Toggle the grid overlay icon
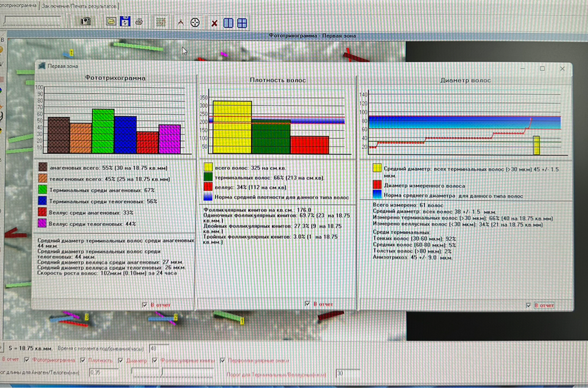 161,22
